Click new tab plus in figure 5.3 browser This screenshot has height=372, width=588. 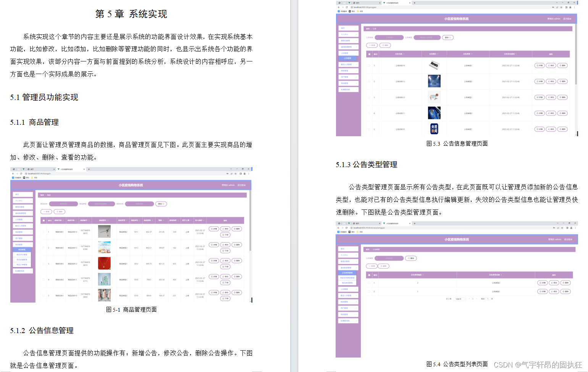coord(414,3)
